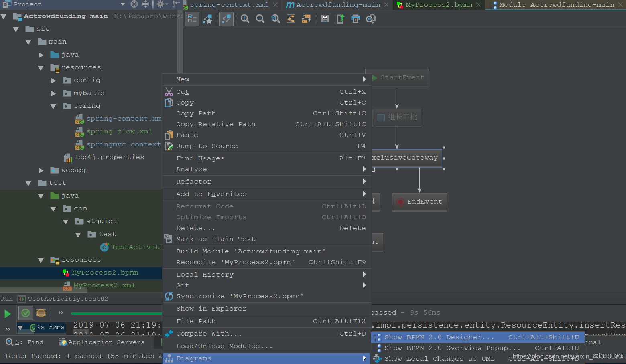Image resolution: width=626 pixels, height=364 pixels.
Task: Toggle show ignored tests filter
Action: tap(41, 313)
